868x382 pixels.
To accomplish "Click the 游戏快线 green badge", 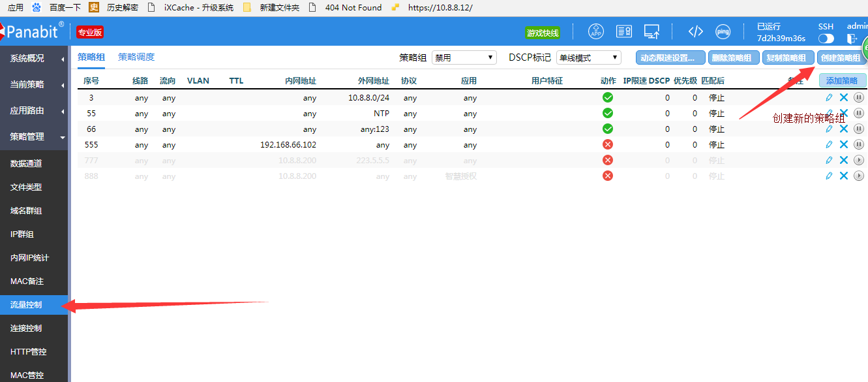I will [543, 33].
